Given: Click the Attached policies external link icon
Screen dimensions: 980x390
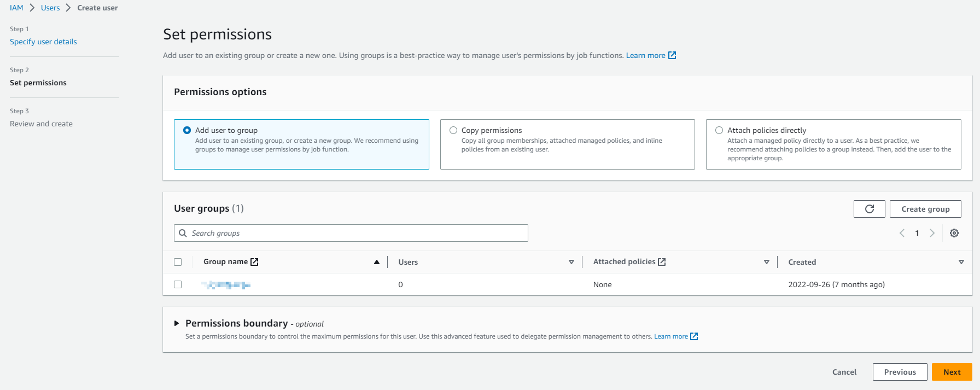Looking at the screenshot, I should click(662, 262).
